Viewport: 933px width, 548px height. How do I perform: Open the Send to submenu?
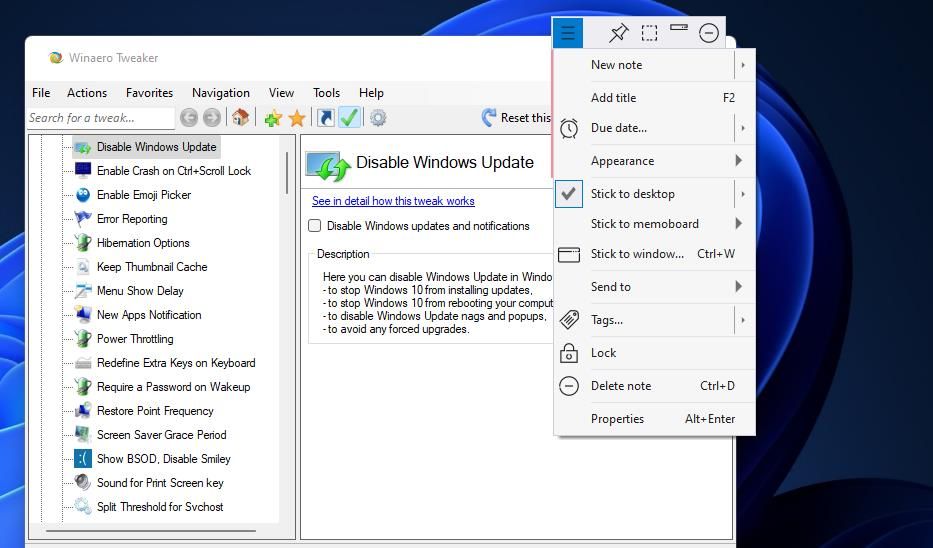655,287
